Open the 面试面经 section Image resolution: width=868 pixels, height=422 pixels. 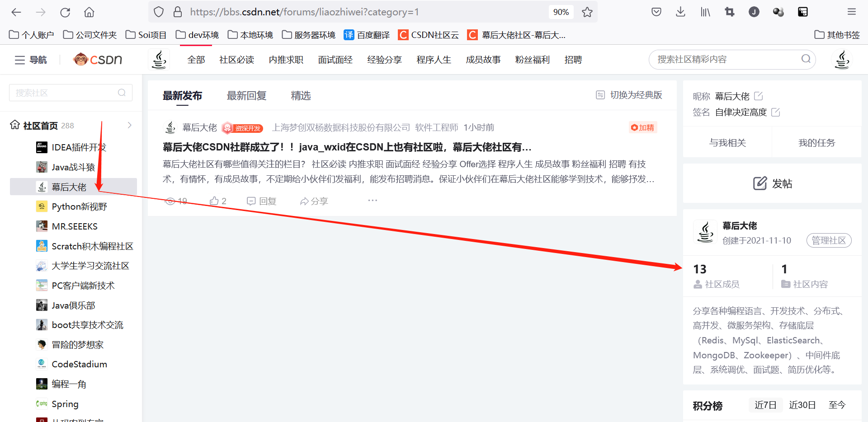click(x=335, y=59)
